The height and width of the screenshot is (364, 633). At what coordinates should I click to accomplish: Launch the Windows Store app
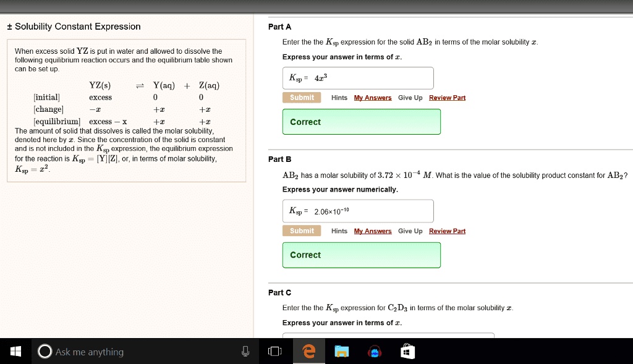tap(407, 351)
